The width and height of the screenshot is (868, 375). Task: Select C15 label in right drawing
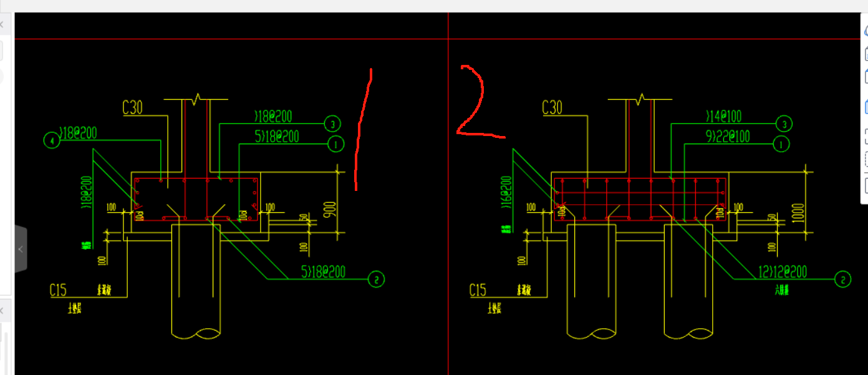click(x=478, y=290)
